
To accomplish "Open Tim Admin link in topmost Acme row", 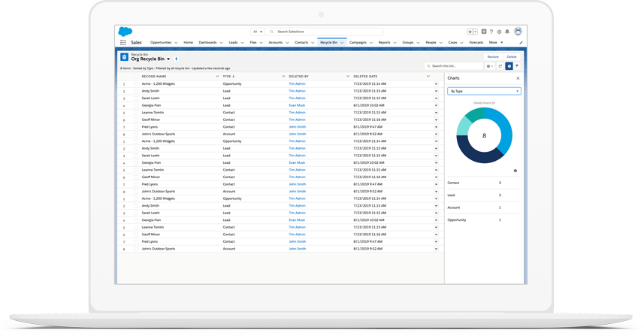I will 297,83.
